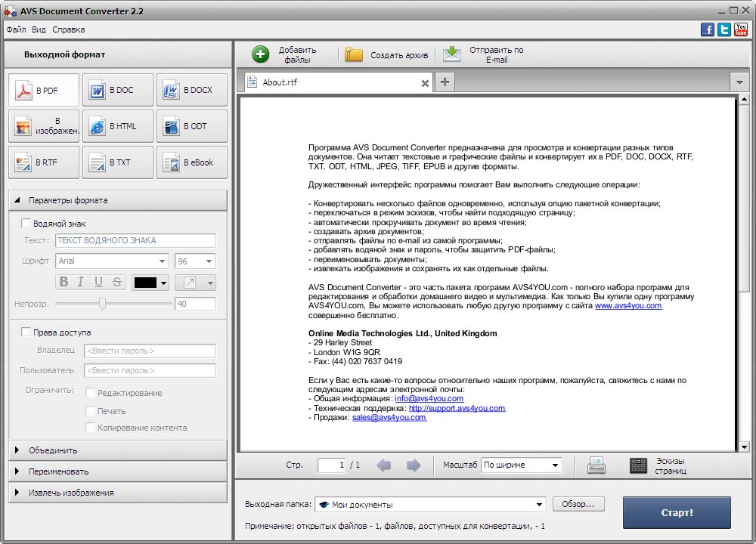Toggle the Права доступа checkbox

(26, 332)
